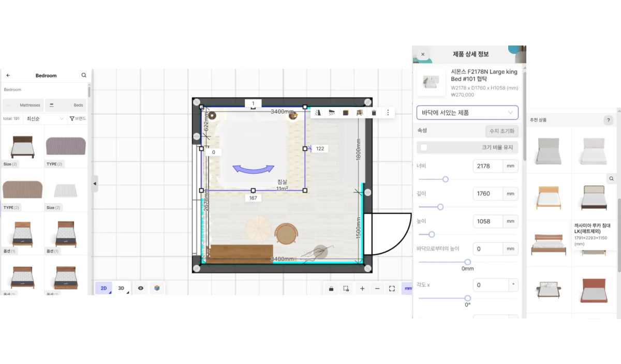This screenshot has width=621, height=364.
Task: Click the 바닥으로부터의 높이 input field showing 0
Action: 488,249
